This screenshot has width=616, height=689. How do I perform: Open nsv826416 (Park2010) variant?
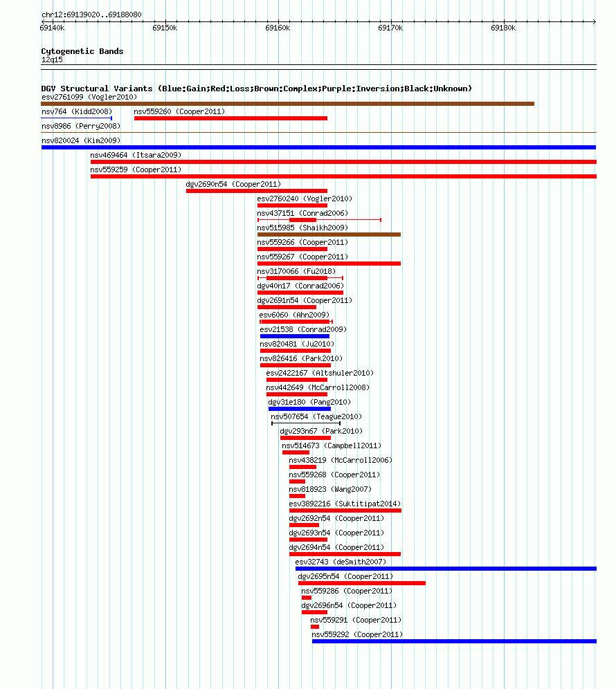click(x=301, y=358)
